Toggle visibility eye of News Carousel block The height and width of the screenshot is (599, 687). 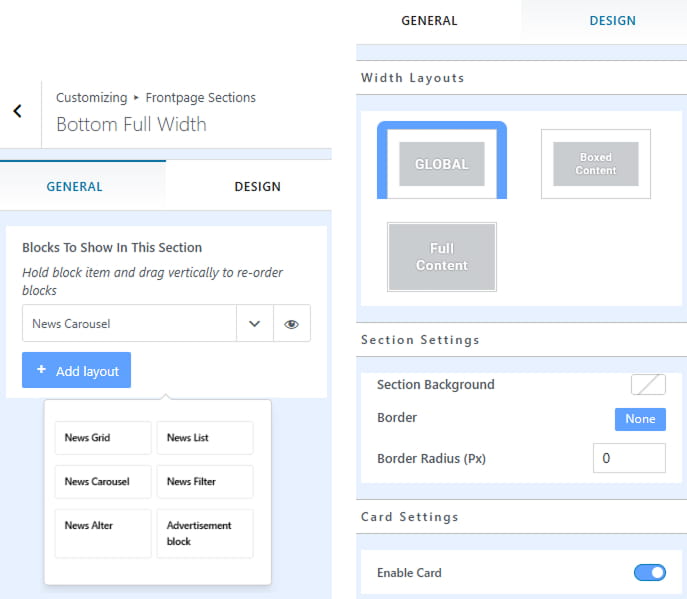coord(291,324)
